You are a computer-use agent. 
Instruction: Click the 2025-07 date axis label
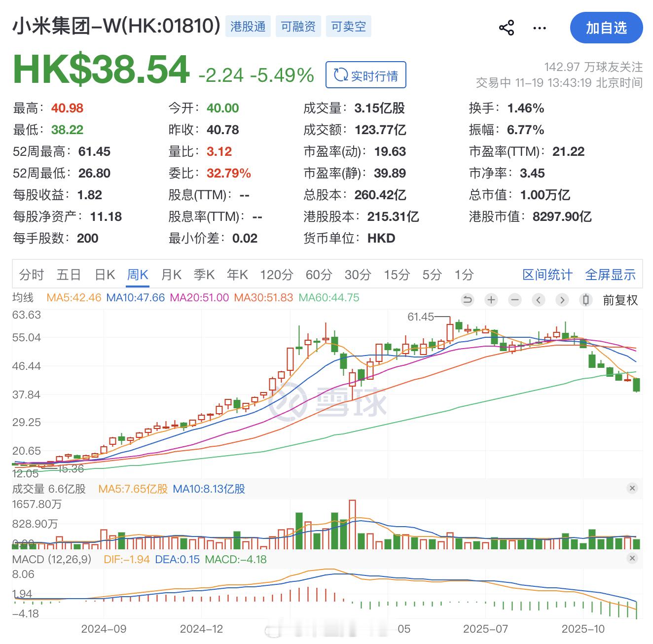coord(485,629)
